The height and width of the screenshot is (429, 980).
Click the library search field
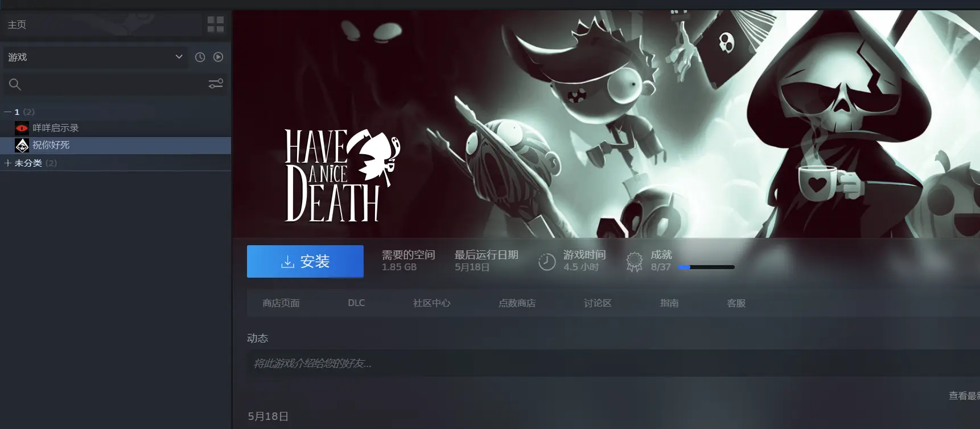pyautogui.click(x=114, y=84)
